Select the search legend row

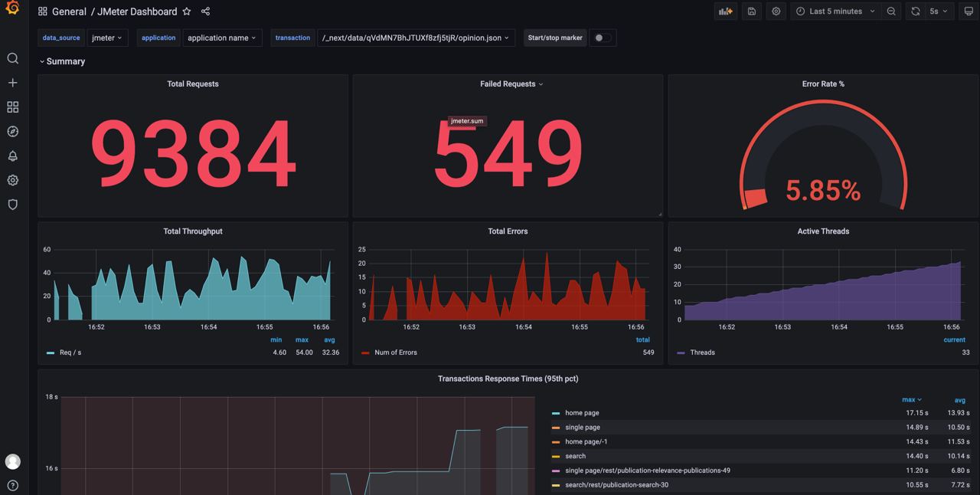click(761, 456)
